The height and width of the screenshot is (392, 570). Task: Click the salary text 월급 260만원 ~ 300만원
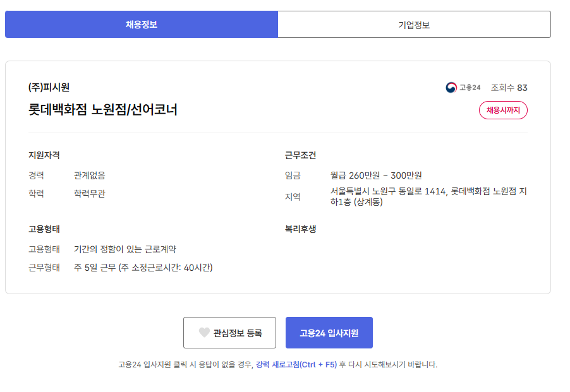click(375, 175)
